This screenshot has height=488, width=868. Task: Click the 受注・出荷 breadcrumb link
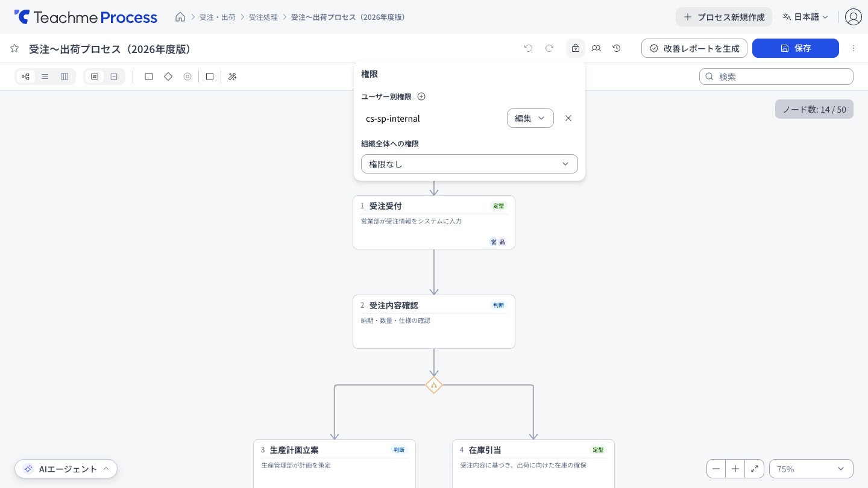218,17
